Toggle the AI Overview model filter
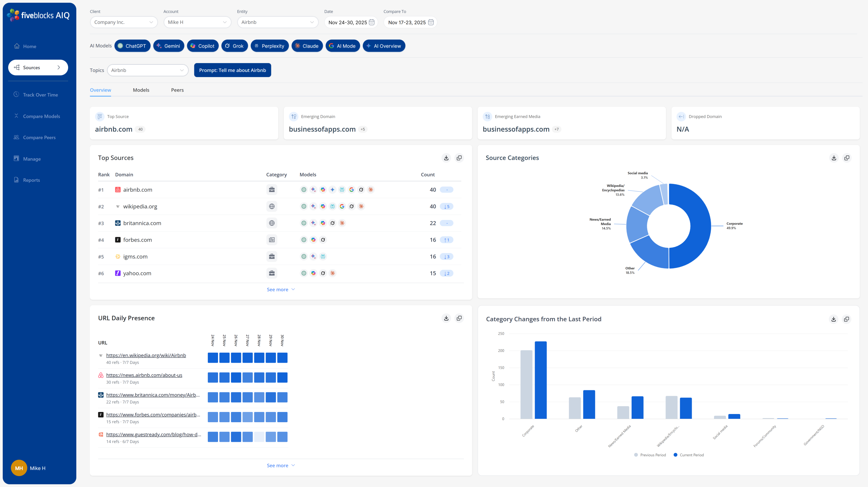The width and height of the screenshot is (868, 487). pyautogui.click(x=384, y=46)
